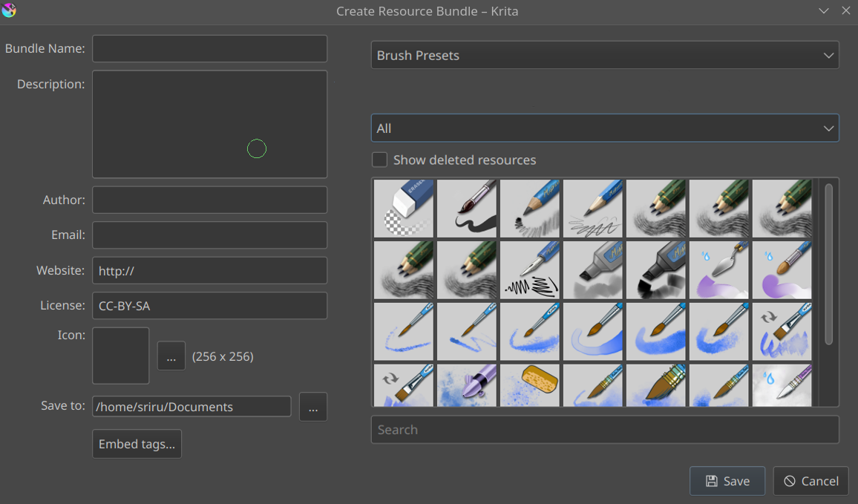This screenshot has height=504, width=858.
Task: Browse for a bundle icon image
Action: point(171,356)
